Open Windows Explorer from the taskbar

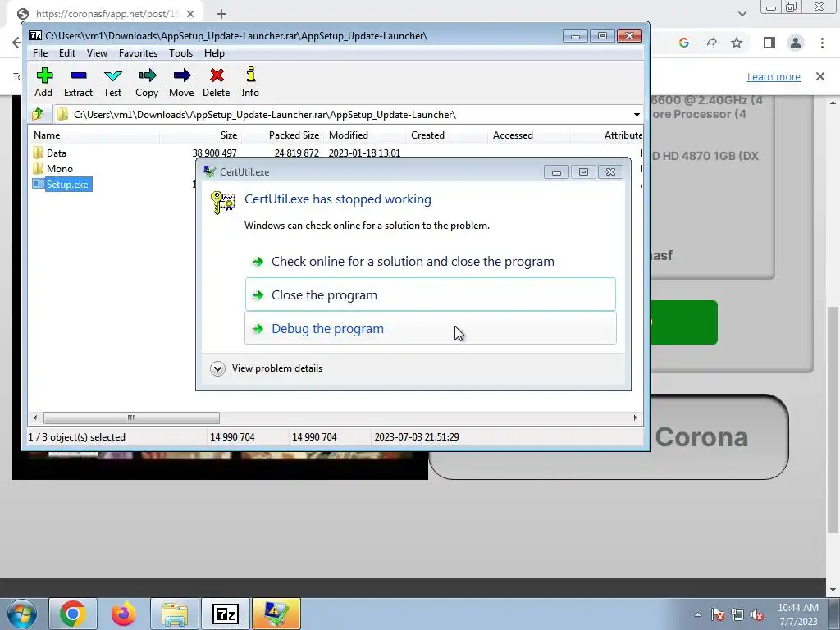tap(175, 614)
